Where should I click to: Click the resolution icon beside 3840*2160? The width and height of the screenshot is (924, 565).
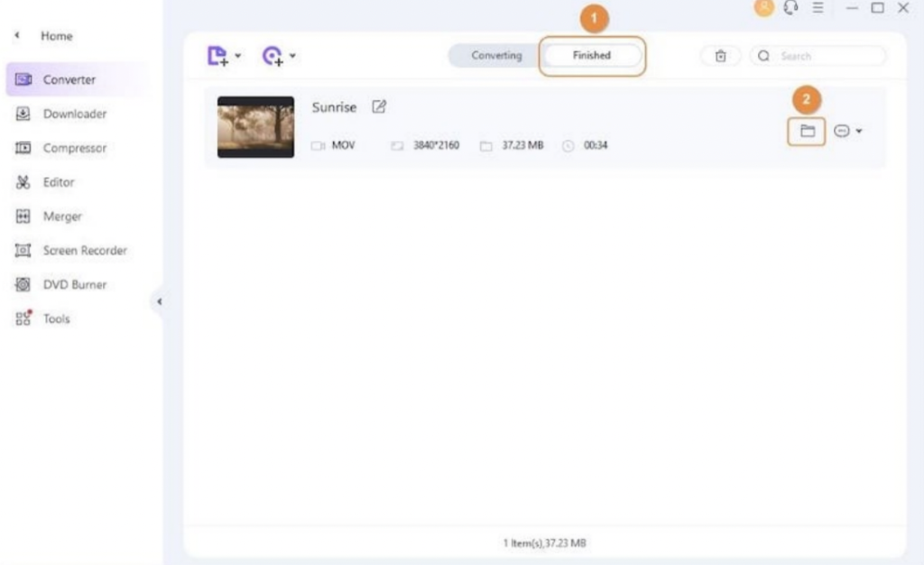click(397, 145)
